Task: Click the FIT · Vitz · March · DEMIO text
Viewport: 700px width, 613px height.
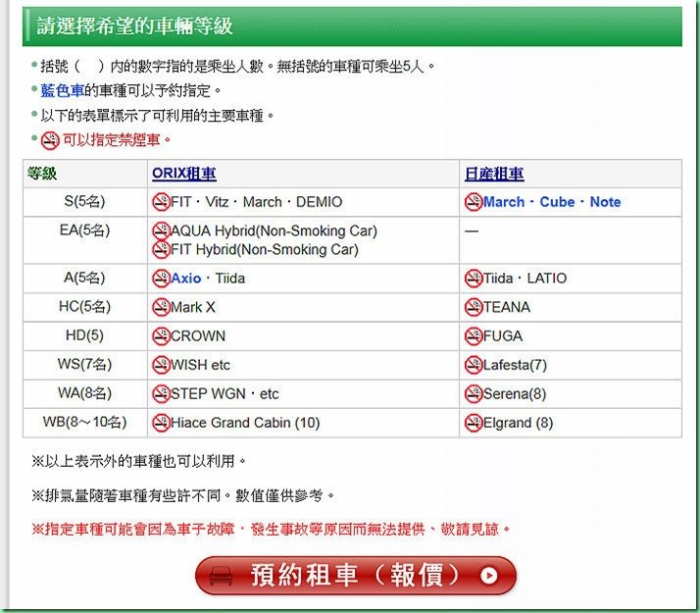Action: coord(256,202)
